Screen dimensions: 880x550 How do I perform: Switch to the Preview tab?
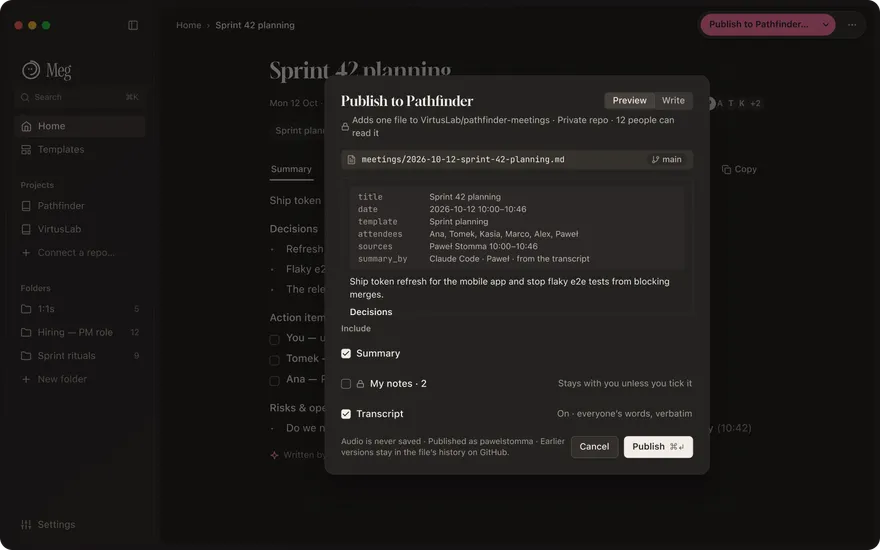[x=629, y=100]
